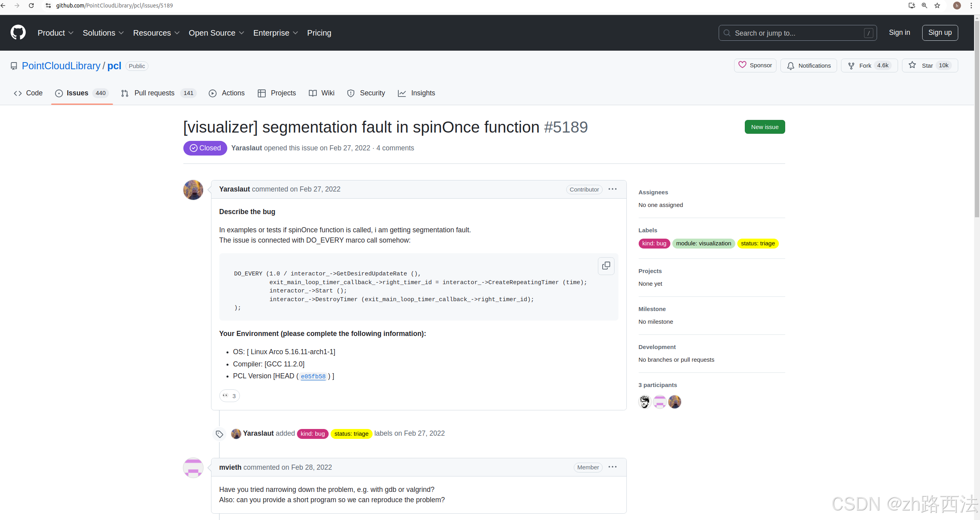
Task: Open options menu on Yaraslaut's comment
Action: point(612,189)
